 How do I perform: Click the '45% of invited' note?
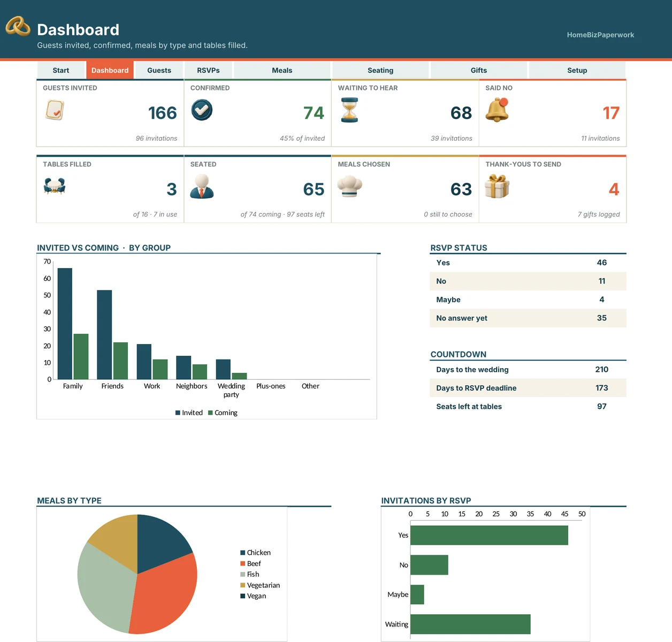(302, 139)
